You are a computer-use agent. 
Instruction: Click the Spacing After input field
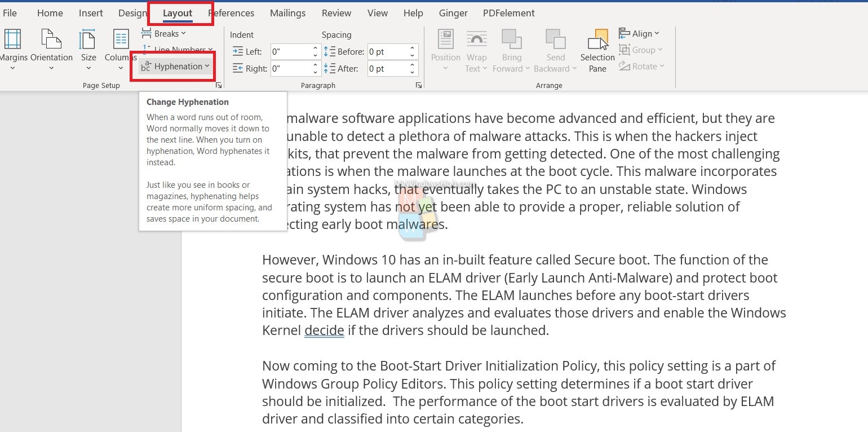387,69
